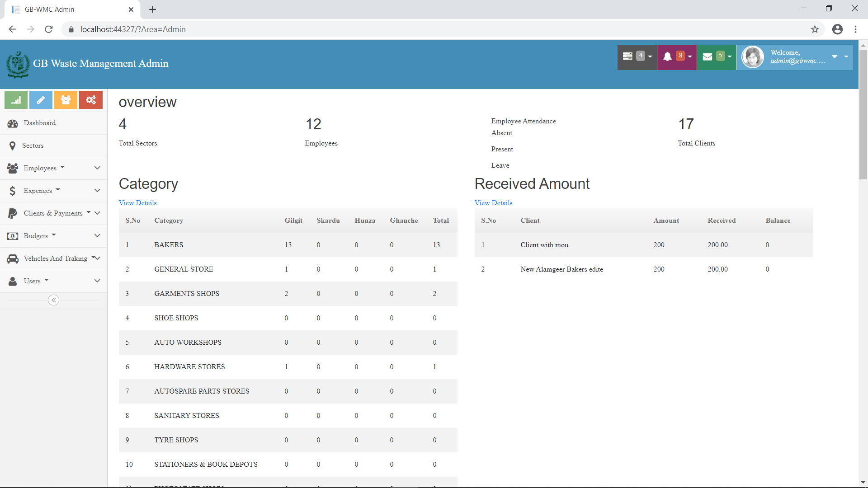
Task: Click the green chart shortcut icon
Action: 16,100
